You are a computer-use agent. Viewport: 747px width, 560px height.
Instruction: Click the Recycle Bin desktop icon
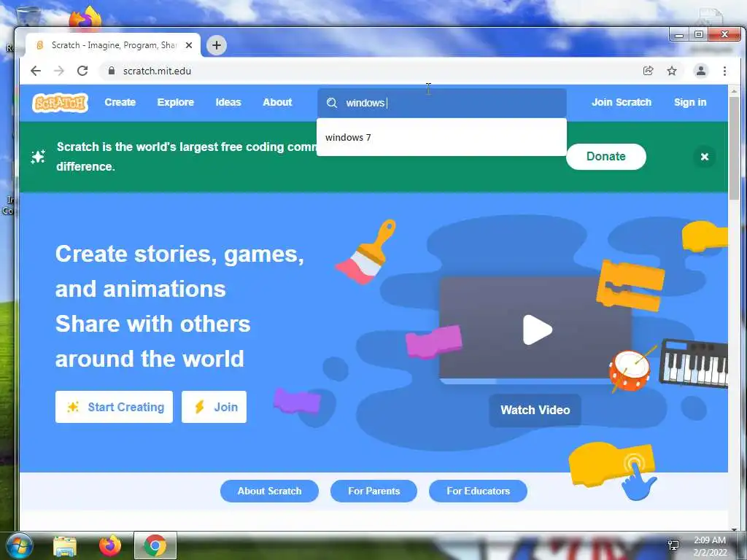[x=28, y=17]
